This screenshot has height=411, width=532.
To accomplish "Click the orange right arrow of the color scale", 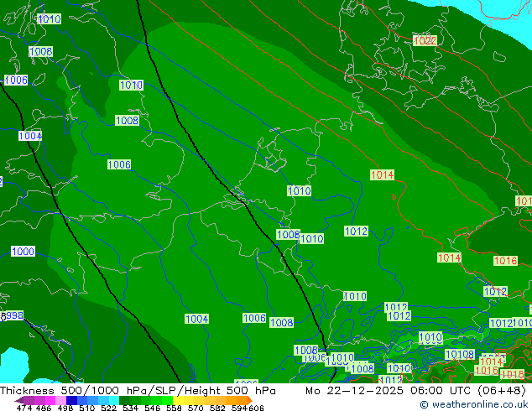I will pyautogui.click(x=250, y=401).
